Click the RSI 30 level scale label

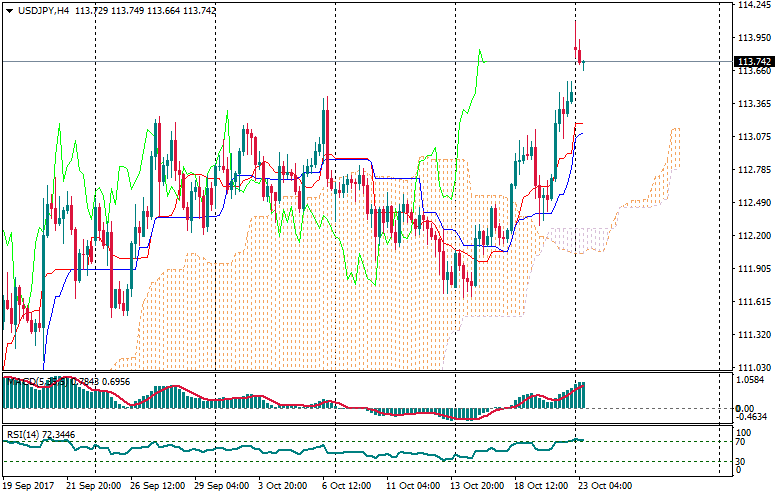point(741,460)
